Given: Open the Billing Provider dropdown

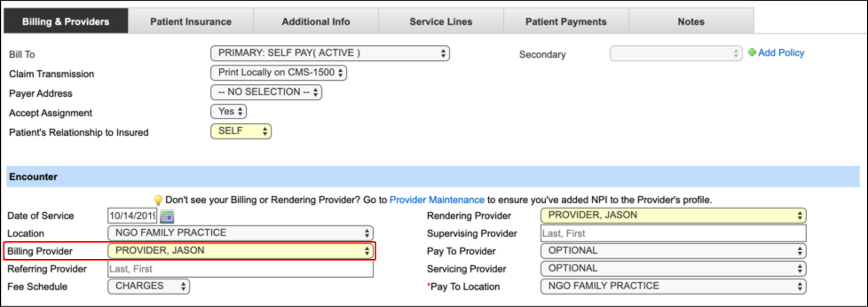Looking at the screenshot, I should (x=240, y=251).
